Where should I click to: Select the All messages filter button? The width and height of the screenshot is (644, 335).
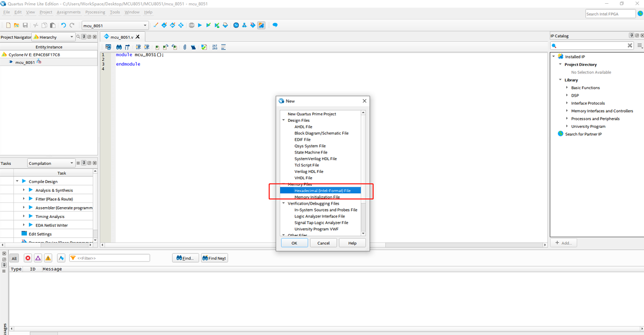pos(14,258)
